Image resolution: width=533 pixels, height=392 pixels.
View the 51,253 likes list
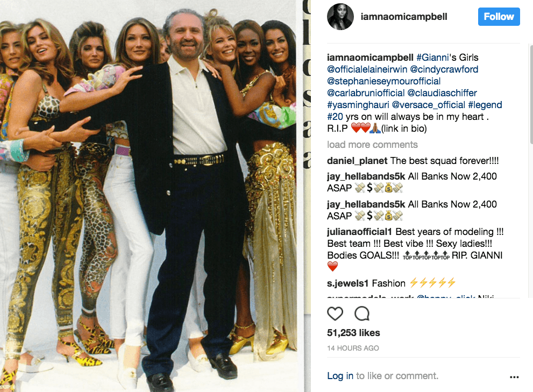pyautogui.click(x=353, y=333)
